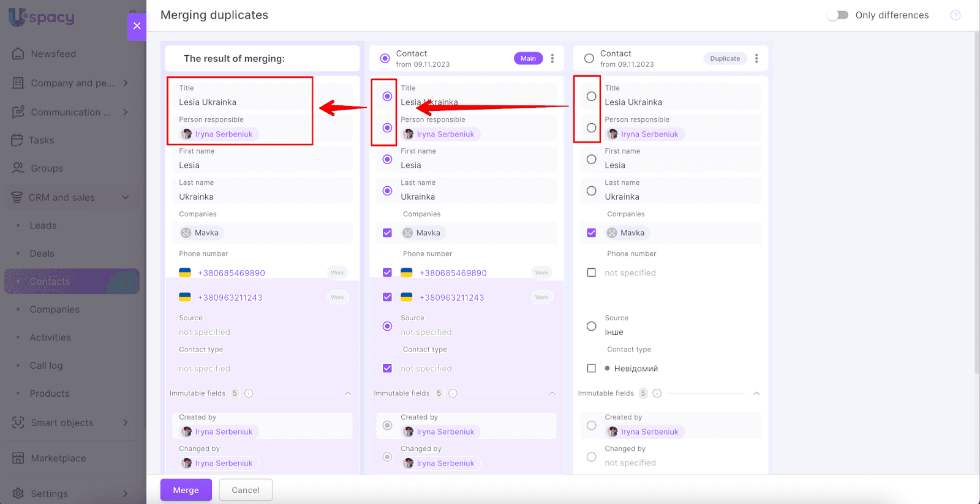The width and height of the screenshot is (980, 504).
Task: Open Deals in CRM menu
Action: 42,254
